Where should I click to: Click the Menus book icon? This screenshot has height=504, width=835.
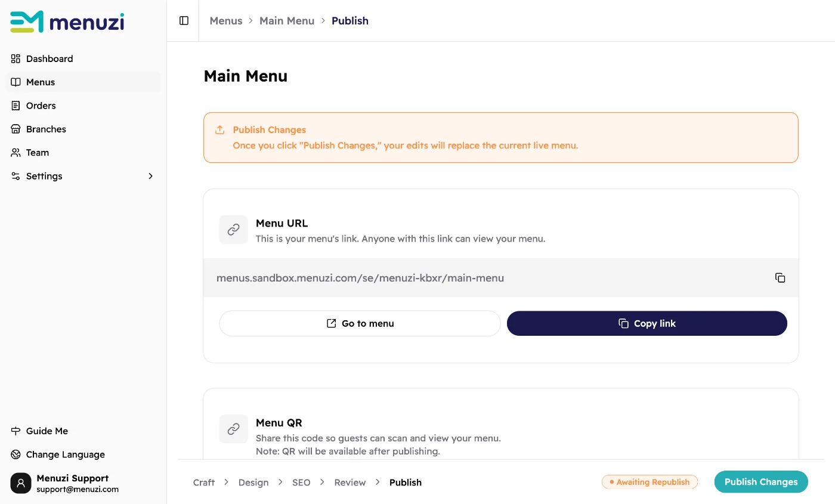pyautogui.click(x=16, y=82)
